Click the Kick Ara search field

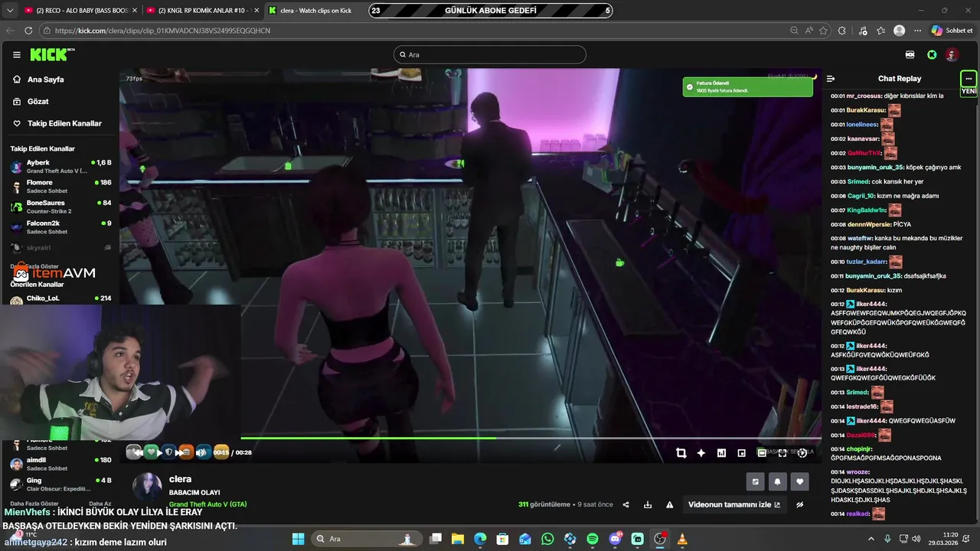click(x=490, y=54)
